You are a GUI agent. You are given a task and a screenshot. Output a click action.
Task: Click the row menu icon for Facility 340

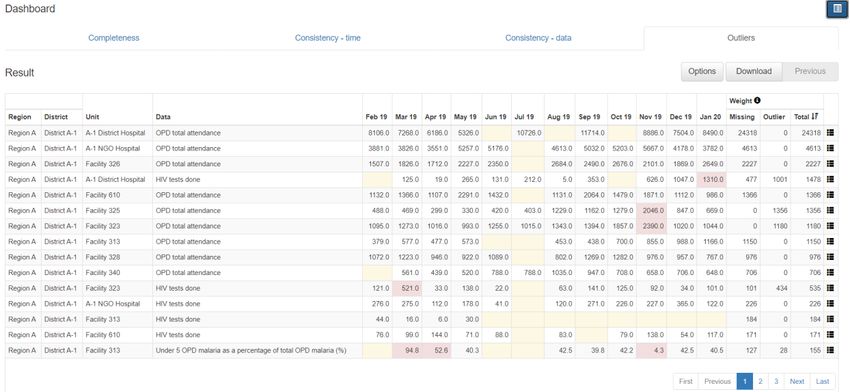pyautogui.click(x=830, y=273)
